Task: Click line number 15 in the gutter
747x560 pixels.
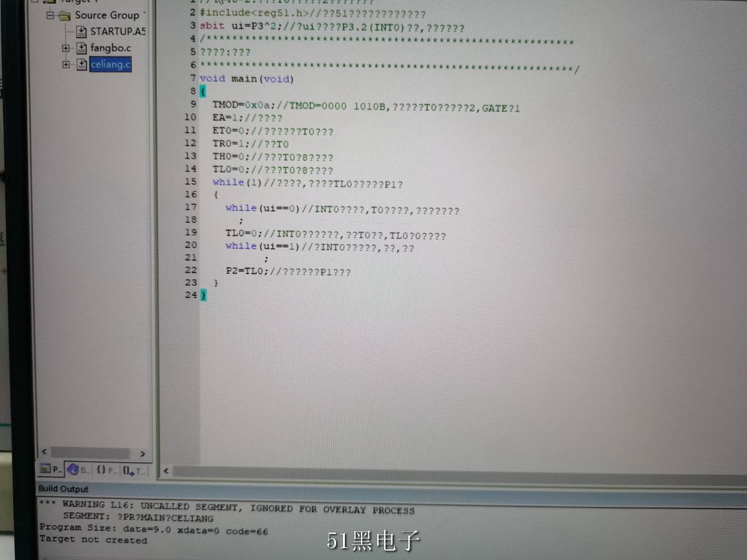Action: 190,182
